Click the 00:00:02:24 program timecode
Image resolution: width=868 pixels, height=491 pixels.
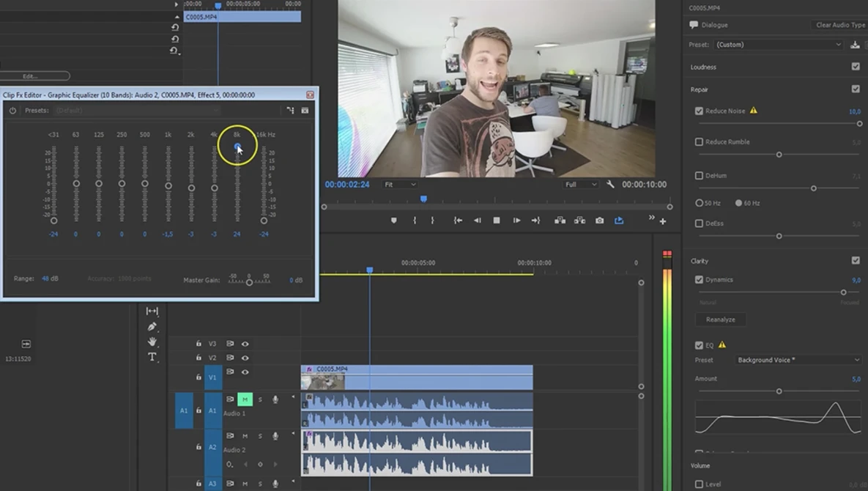(x=347, y=185)
